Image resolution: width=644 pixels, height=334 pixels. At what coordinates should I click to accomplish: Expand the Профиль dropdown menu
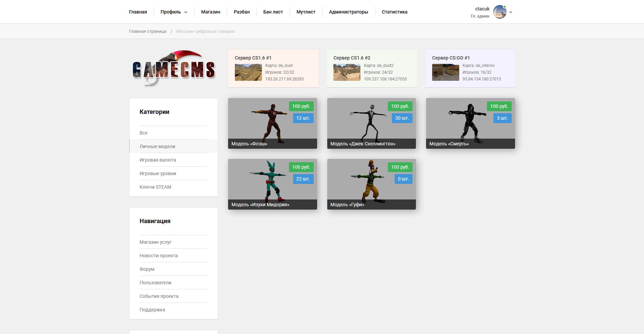click(x=174, y=12)
